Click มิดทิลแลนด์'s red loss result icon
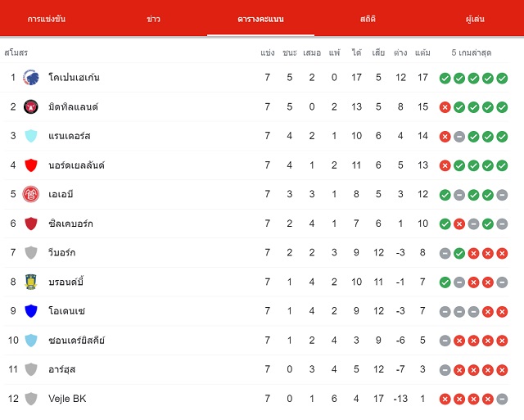The image size is (524, 420). click(x=445, y=107)
